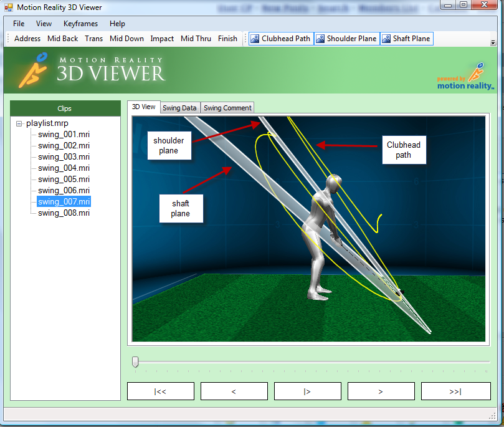Viewport: 504px width, 427px height.
Task: Open the toolbar overflow options arrow
Action: pos(493,42)
